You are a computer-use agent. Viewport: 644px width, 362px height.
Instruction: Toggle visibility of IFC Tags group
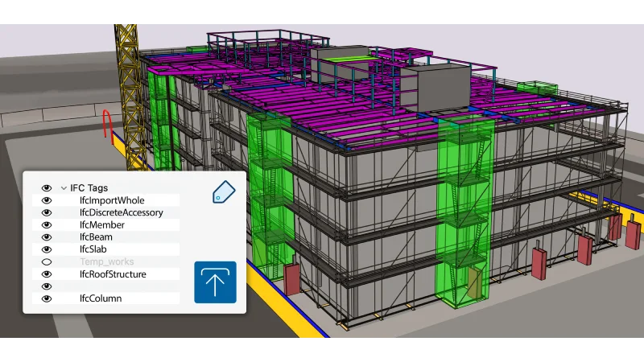point(47,188)
